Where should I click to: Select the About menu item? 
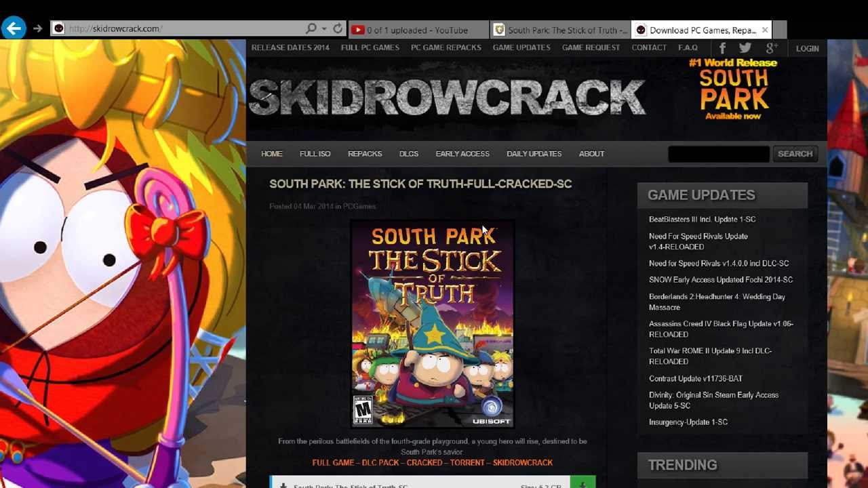click(x=591, y=154)
